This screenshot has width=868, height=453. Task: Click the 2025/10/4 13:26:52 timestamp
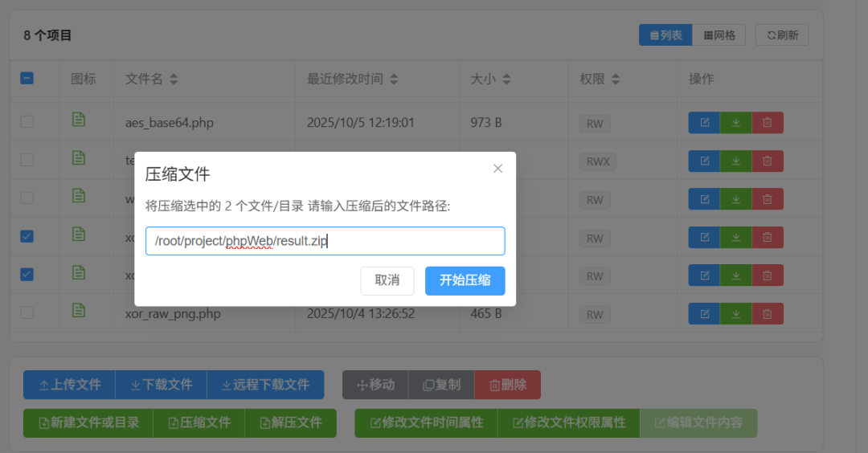[360, 313]
